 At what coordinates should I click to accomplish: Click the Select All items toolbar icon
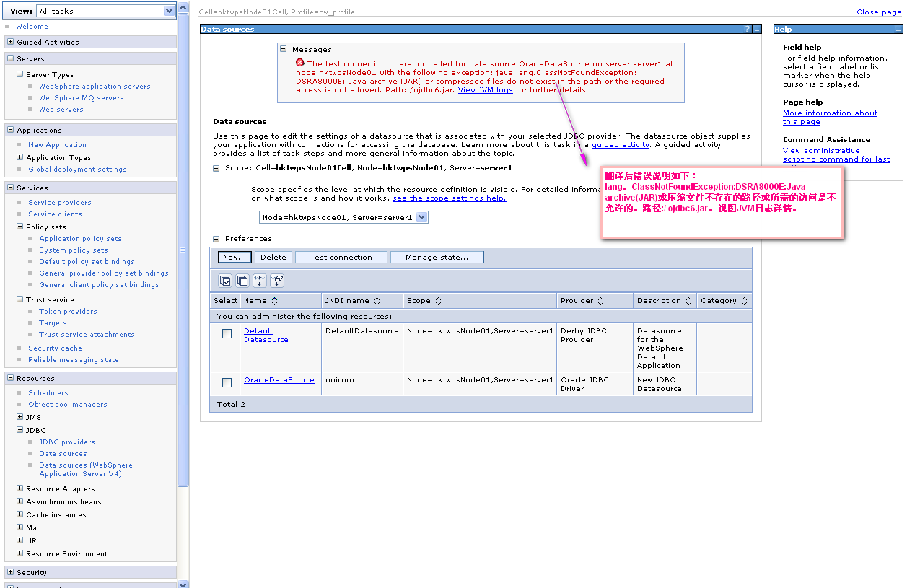point(225,281)
